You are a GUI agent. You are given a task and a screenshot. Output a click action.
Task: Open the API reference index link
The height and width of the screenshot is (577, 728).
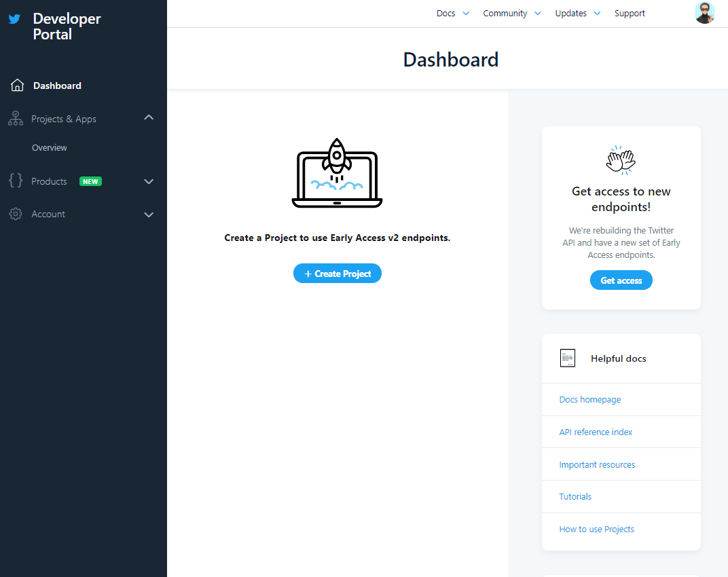pos(595,432)
